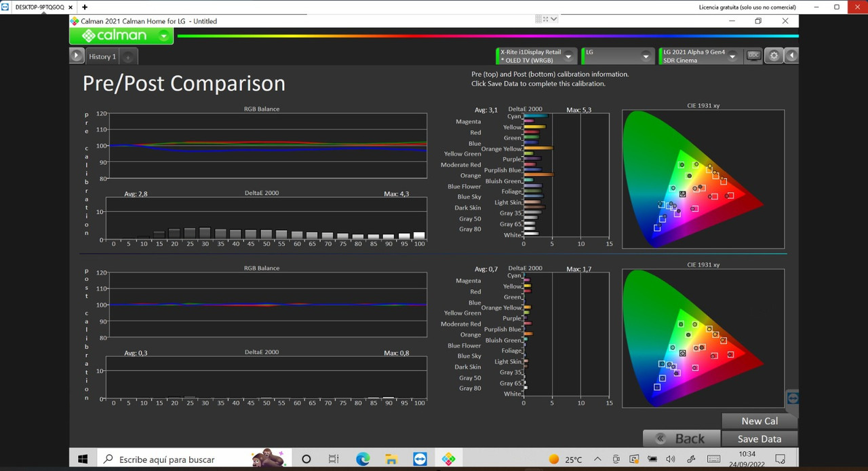Image resolution: width=868 pixels, height=471 pixels.
Task: Click 'Click Save Data to complete' instruction text
Action: point(538,84)
